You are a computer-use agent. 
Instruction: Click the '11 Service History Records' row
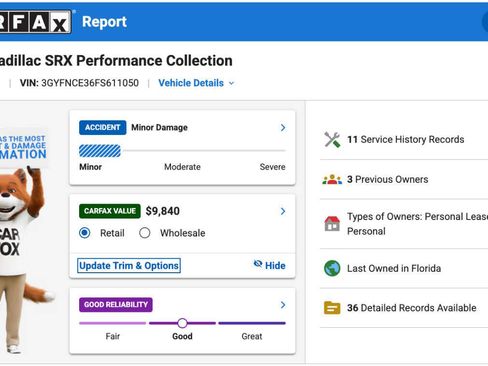click(404, 139)
